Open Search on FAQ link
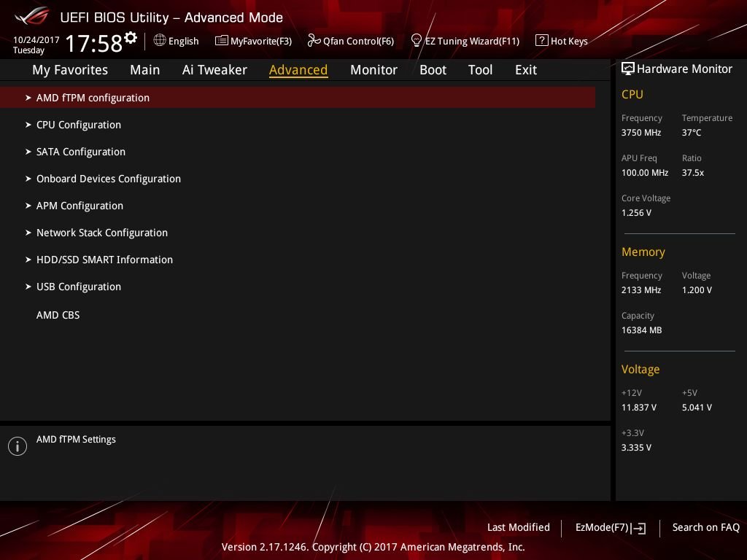The height and width of the screenshot is (560, 747). (x=706, y=528)
